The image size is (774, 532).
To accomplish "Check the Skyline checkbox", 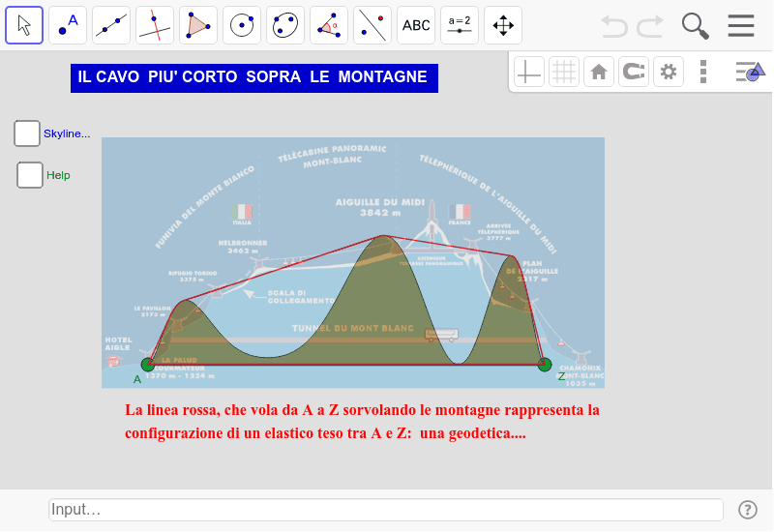I will [27, 133].
